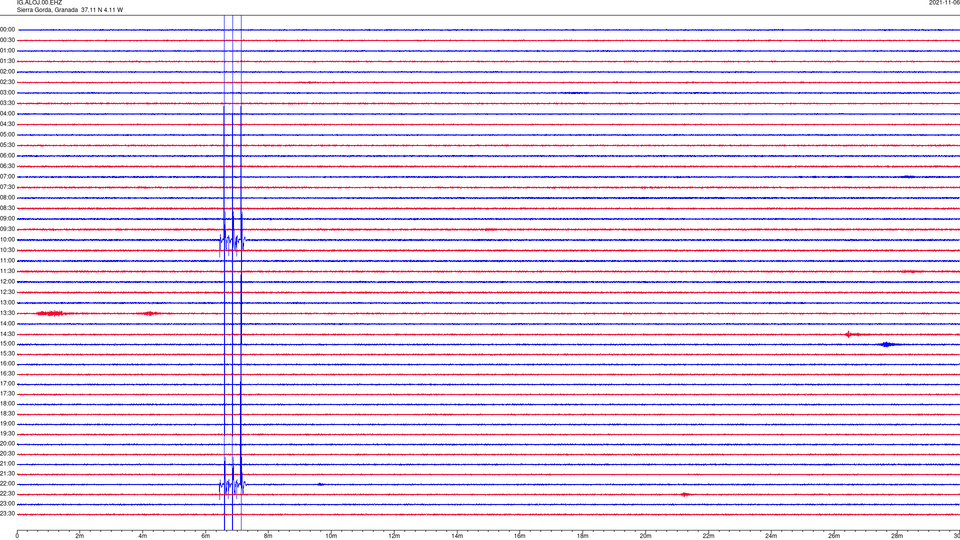Click the 22:00 trace label

click(x=7, y=484)
